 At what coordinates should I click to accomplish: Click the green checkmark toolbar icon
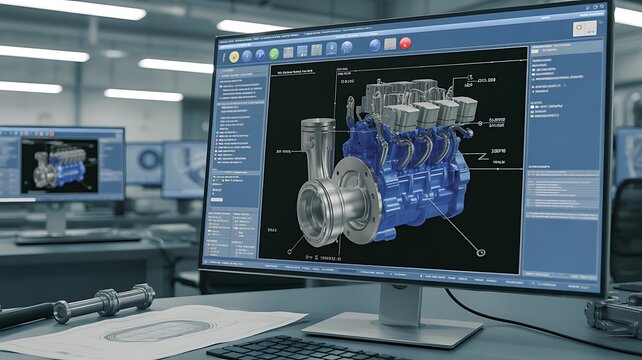tap(274, 54)
